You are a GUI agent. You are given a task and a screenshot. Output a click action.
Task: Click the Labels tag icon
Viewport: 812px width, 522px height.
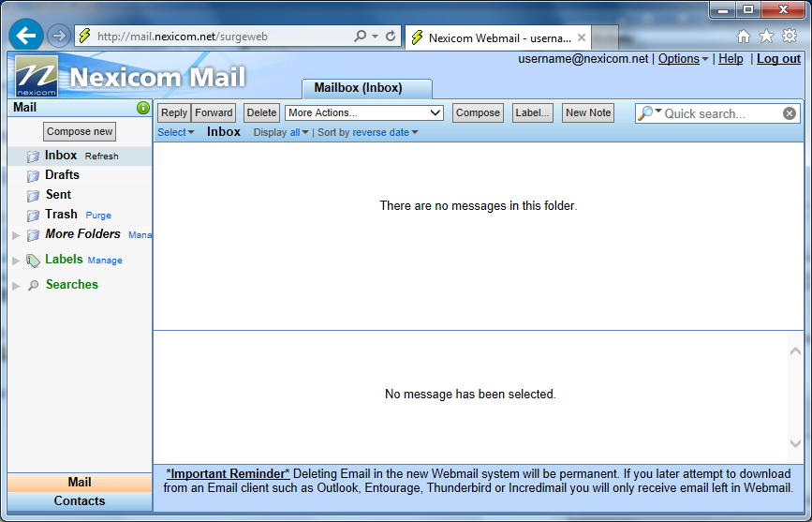[33, 261]
